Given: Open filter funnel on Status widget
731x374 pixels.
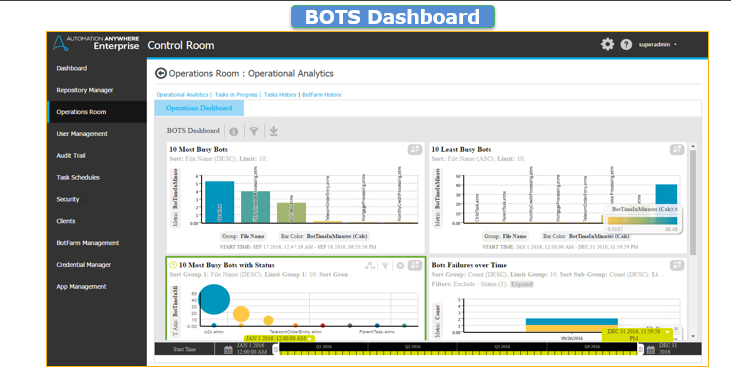Looking at the screenshot, I should pyautogui.click(x=385, y=265).
